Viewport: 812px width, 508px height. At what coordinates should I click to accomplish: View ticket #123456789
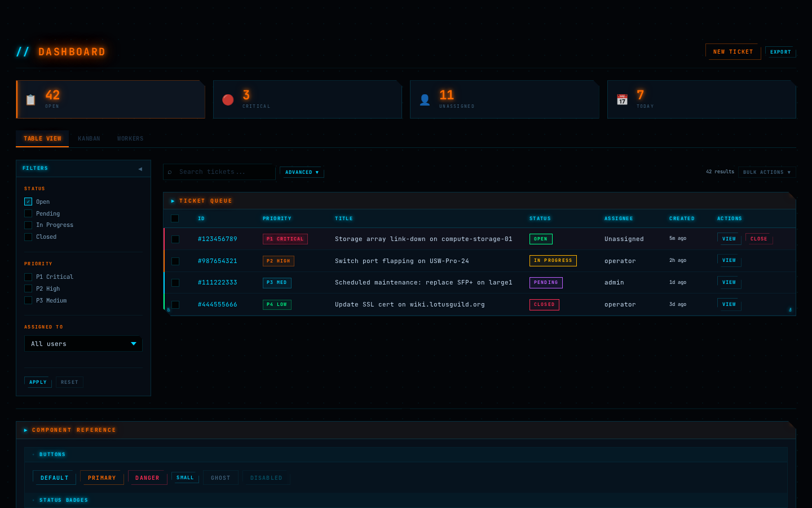pos(729,239)
